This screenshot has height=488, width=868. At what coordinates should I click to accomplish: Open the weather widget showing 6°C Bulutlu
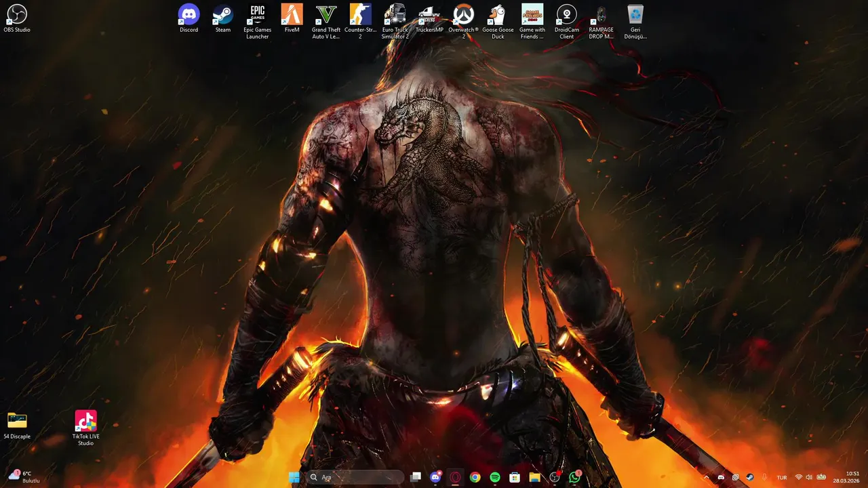point(24,476)
